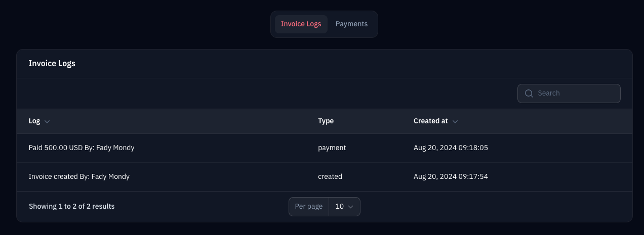This screenshot has width=644, height=235.
Task: Focus the Search input field
Action: coord(575,93)
